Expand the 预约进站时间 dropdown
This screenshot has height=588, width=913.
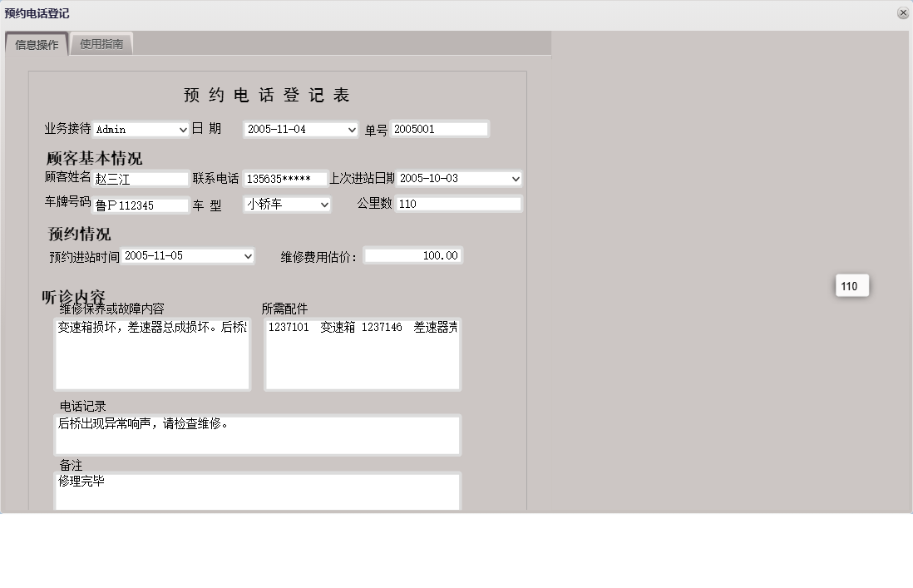point(187,255)
